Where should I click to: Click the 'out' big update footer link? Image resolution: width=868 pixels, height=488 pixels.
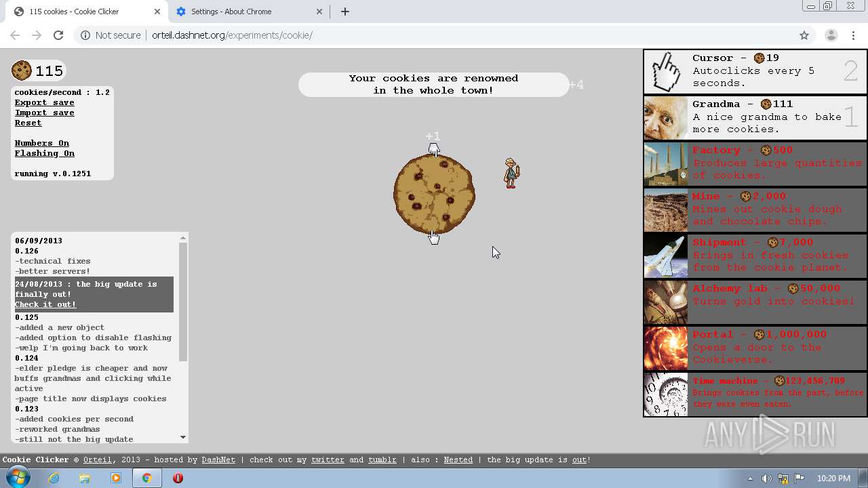[x=579, y=460]
